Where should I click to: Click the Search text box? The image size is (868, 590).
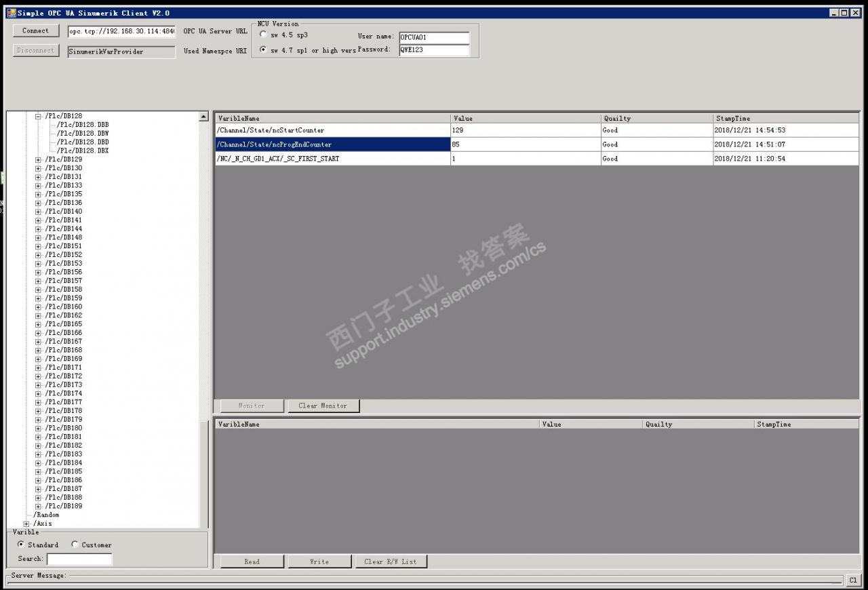click(x=79, y=559)
